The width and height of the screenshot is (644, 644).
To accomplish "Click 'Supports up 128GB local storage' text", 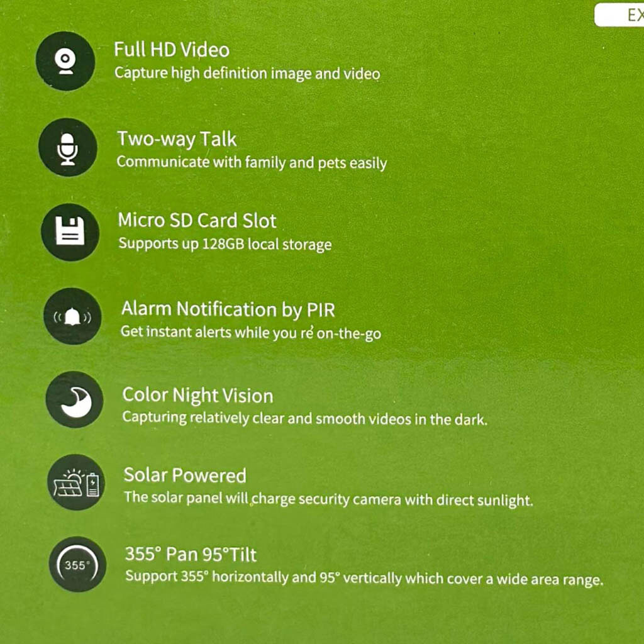I will 225,244.
